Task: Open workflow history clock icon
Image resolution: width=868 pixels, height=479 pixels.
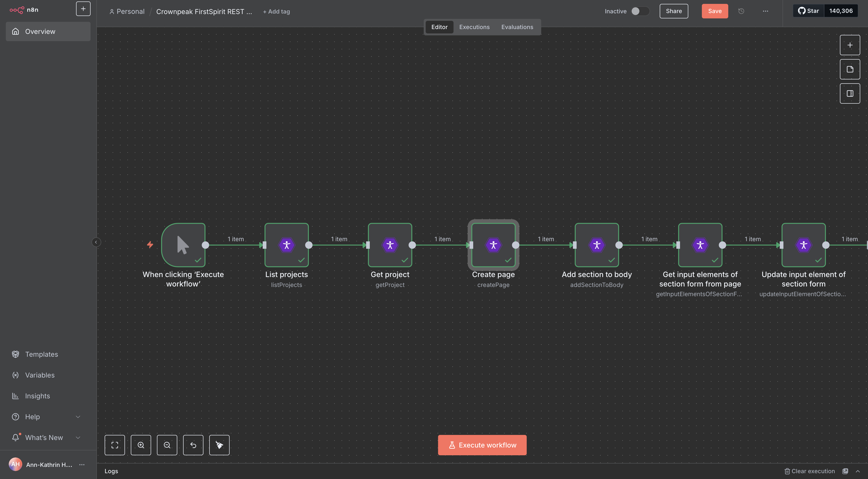Action: (741, 11)
